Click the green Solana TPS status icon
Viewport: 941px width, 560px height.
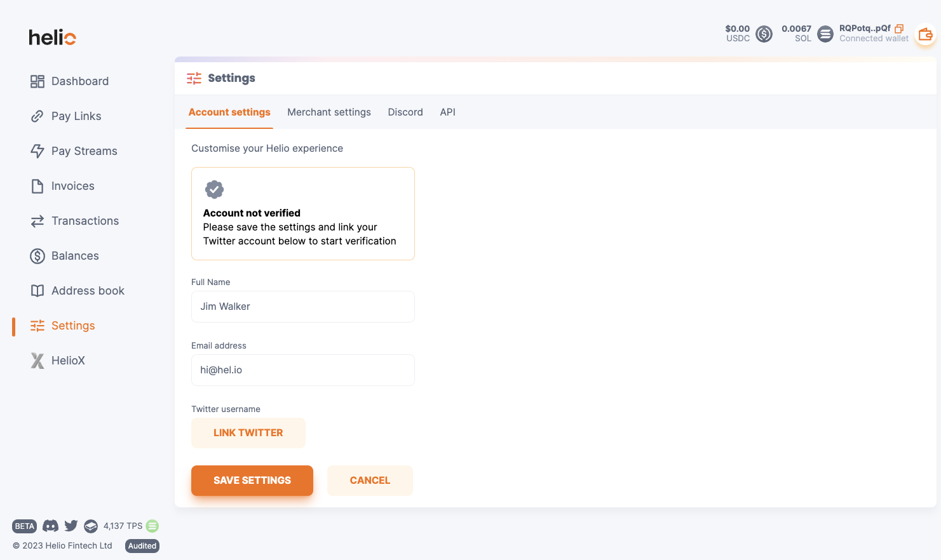[152, 526]
